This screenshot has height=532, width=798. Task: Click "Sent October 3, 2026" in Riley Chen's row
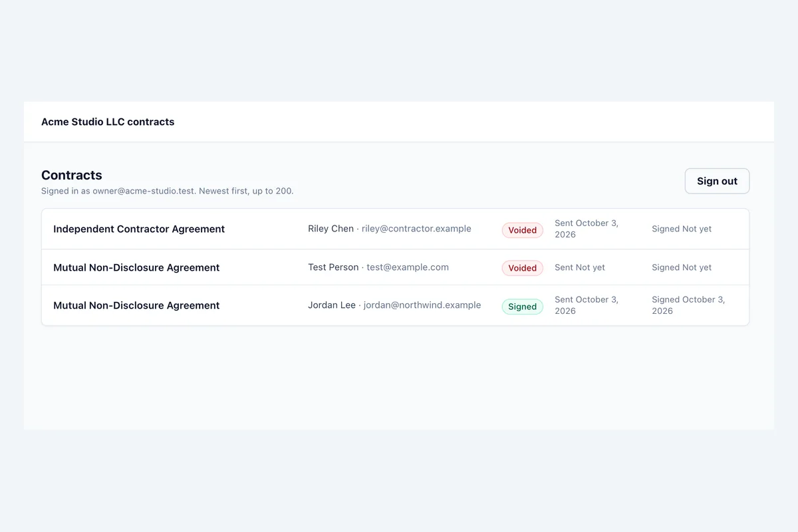tap(588, 229)
